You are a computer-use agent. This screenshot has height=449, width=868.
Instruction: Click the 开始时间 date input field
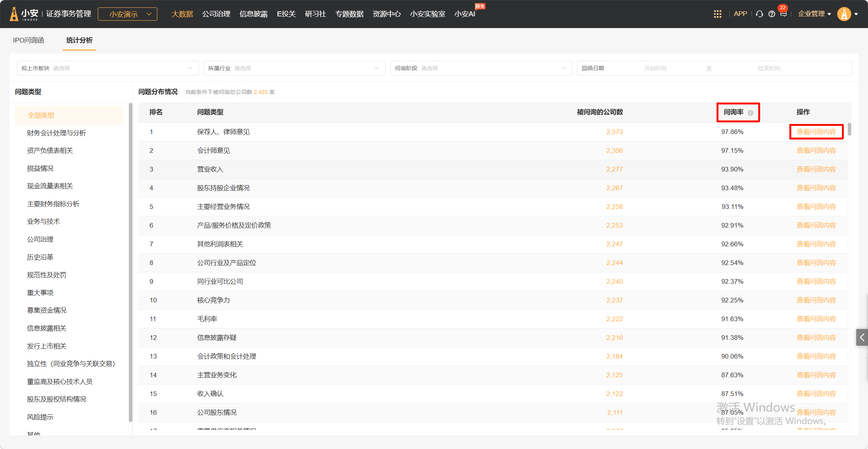[x=655, y=68]
